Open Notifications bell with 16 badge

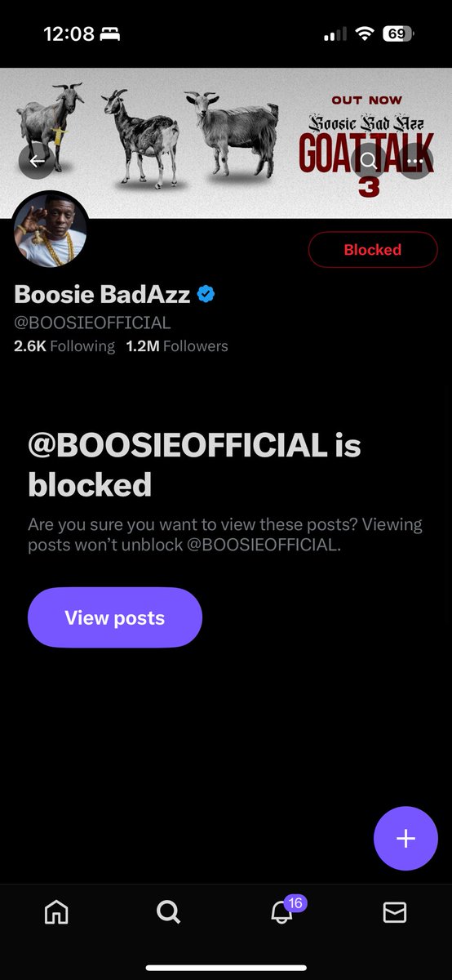point(282,911)
